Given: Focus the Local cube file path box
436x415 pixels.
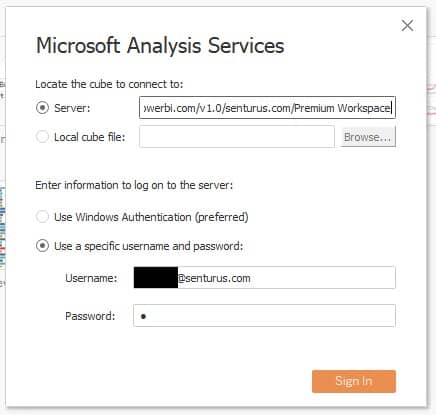Looking at the screenshot, I should (237, 136).
